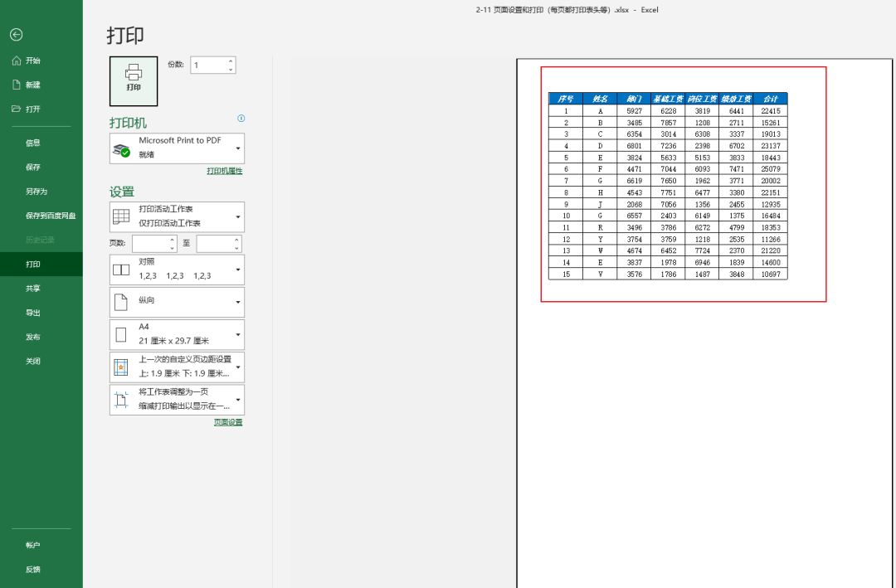This screenshot has height=588, width=896.
Task: Click the value 22415 in the preview
Action: 770,111
